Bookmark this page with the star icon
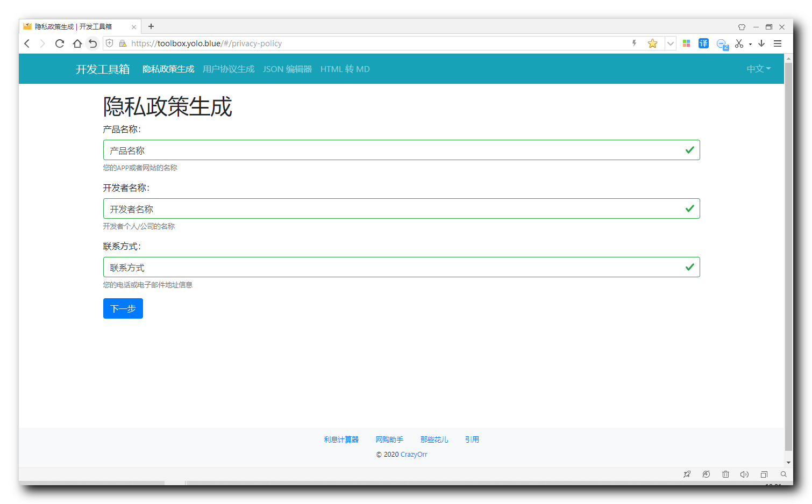 click(x=652, y=44)
